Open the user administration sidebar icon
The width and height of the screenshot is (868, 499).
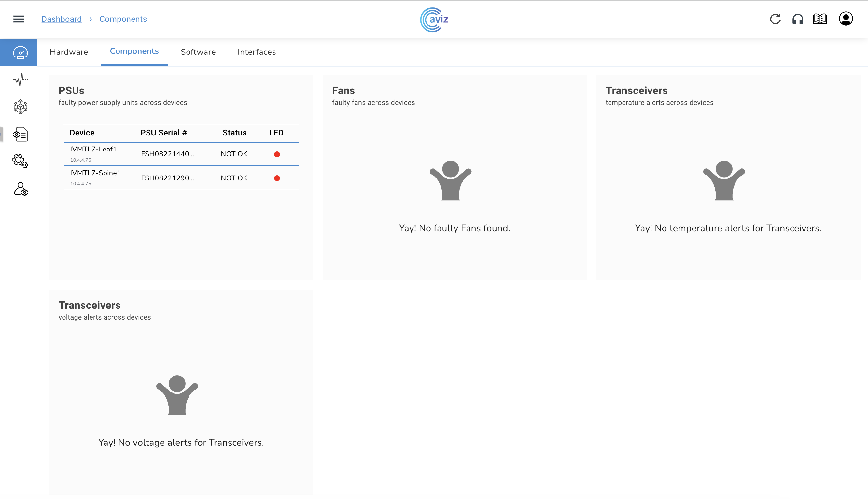point(20,189)
